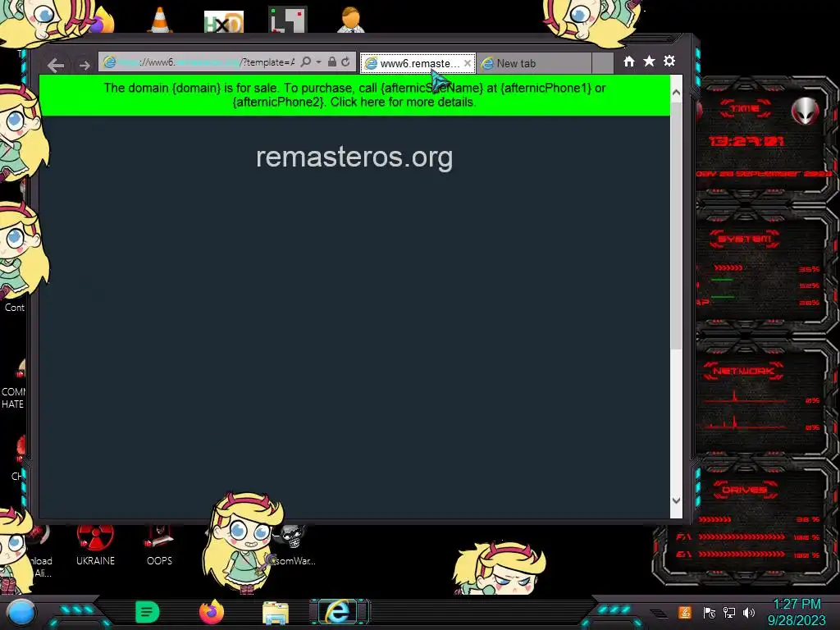Open File Explorer from the taskbar

(x=276, y=612)
